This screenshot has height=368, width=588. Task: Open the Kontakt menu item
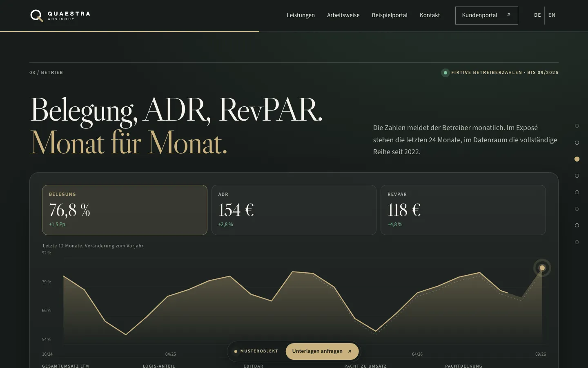[430, 15]
